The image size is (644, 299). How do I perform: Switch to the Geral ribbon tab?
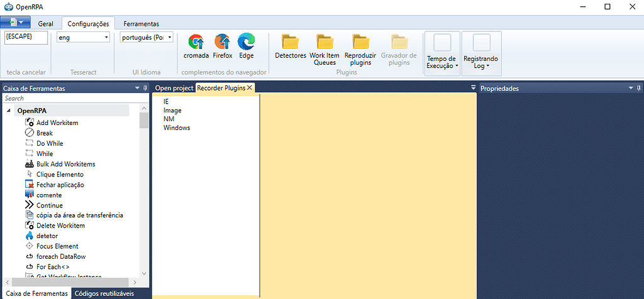click(x=45, y=24)
